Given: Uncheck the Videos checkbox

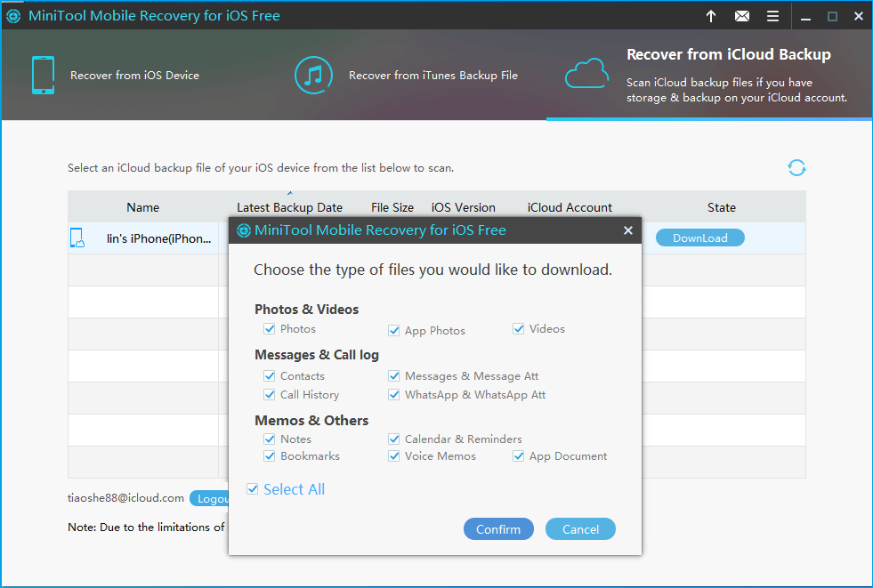Looking at the screenshot, I should pyautogui.click(x=518, y=329).
